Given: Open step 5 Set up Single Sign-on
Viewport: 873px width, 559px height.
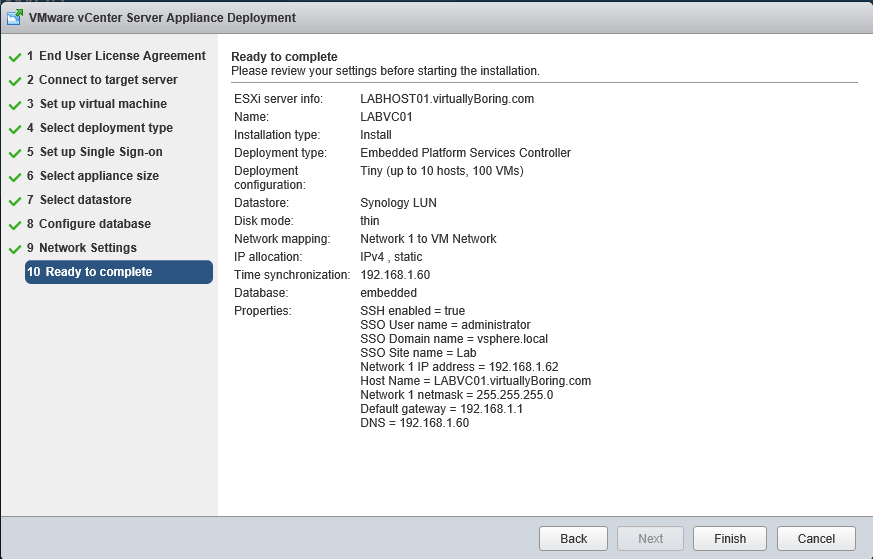Looking at the screenshot, I should 95,151.
